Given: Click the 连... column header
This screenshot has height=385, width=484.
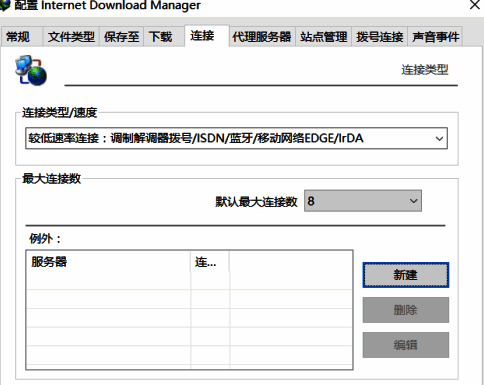Looking at the screenshot, I should pyautogui.click(x=210, y=262).
